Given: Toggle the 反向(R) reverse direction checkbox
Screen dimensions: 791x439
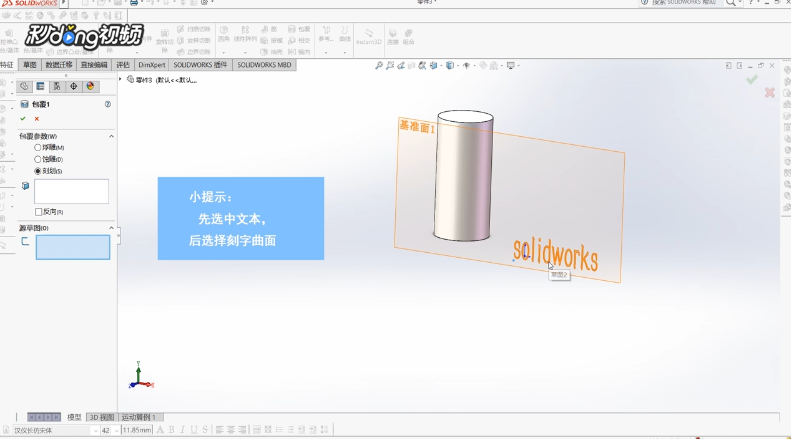Looking at the screenshot, I should [x=38, y=212].
